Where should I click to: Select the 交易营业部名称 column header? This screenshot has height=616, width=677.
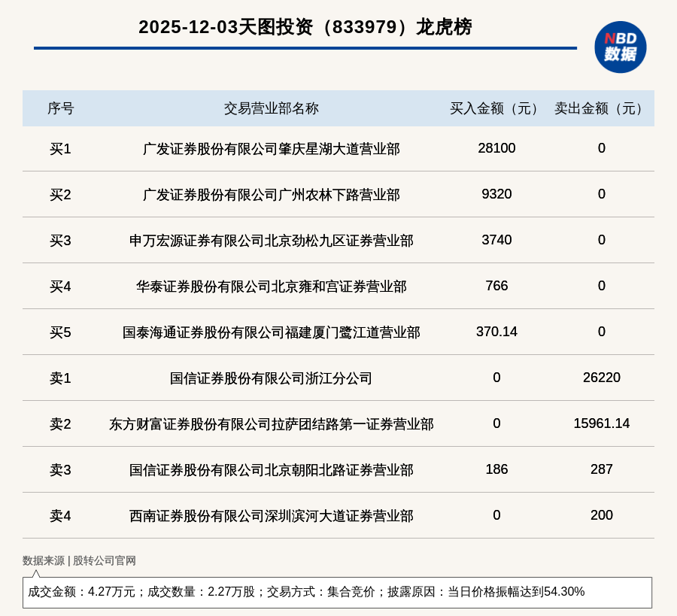[271, 108]
